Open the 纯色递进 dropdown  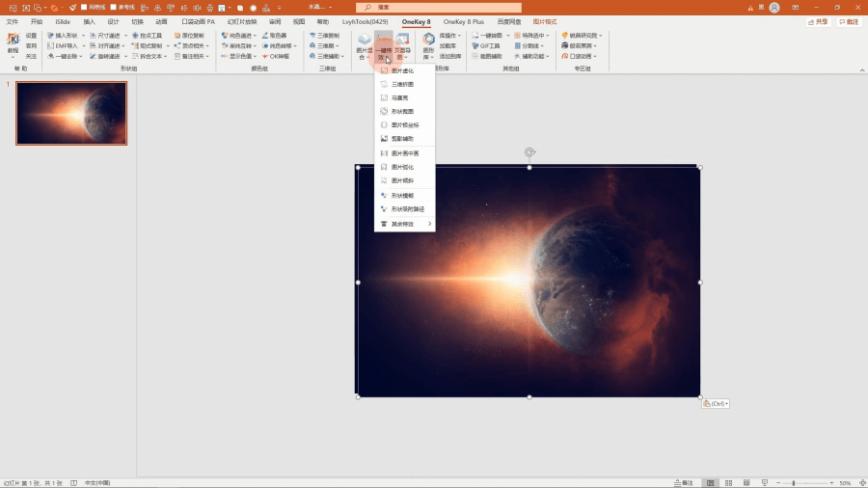239,36
